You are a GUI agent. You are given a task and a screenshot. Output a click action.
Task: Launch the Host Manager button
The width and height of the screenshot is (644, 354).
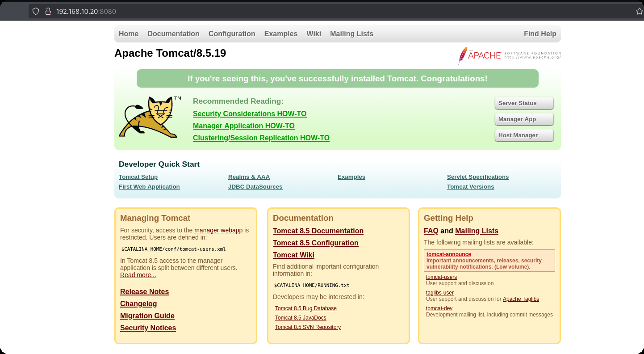(524, 135)
